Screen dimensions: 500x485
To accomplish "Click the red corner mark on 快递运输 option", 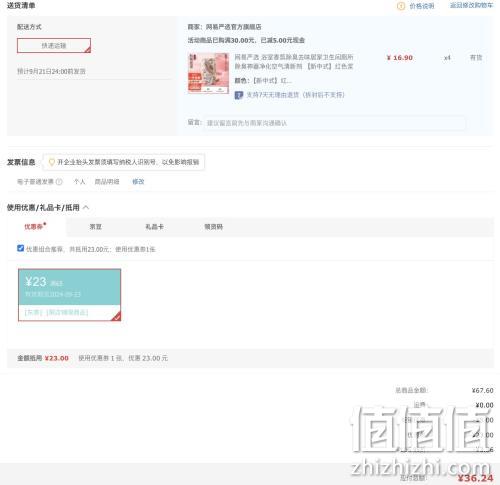I will point(87,50).
